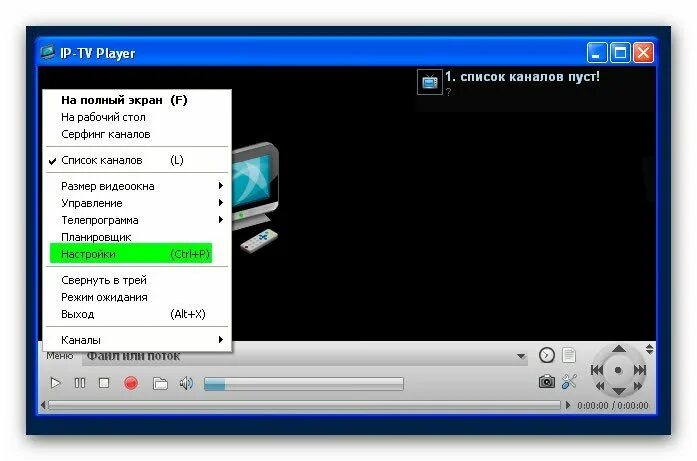Take a screenshot with the camera icon
Screen dimensions: 697x461
546,381
